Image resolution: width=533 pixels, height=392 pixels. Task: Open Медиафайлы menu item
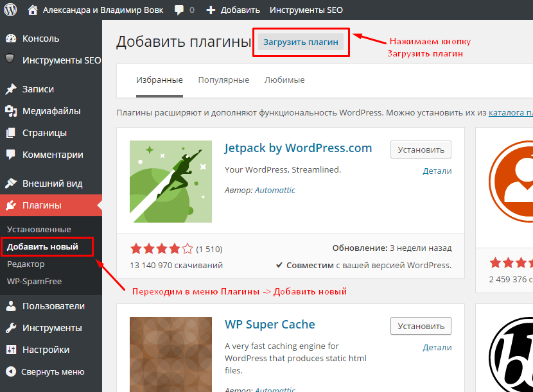pos(51,111)
